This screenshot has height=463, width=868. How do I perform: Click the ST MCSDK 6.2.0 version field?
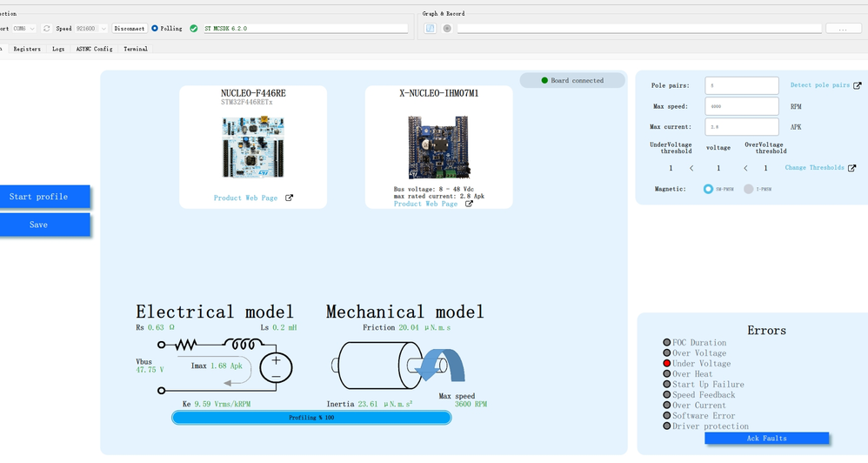click(x=306, y=28)
